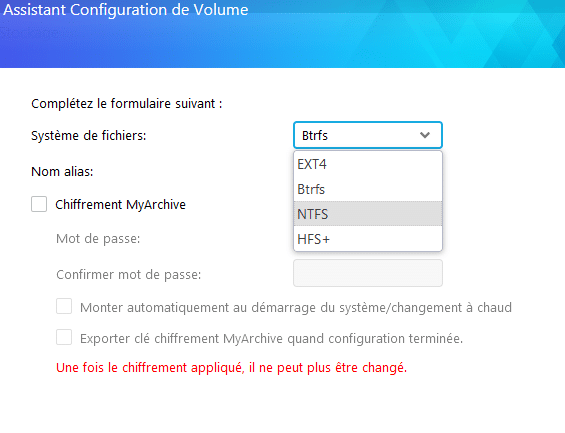This screenshot has height=433, width=565.
Task: Click the red encryption warning message
Action: (x=231, y=368)
